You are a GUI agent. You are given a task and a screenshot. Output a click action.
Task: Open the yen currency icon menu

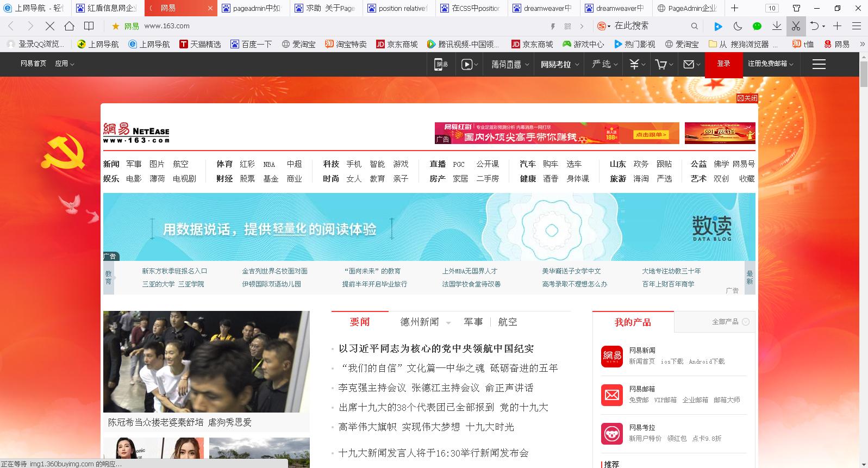(x=637, y=64)
